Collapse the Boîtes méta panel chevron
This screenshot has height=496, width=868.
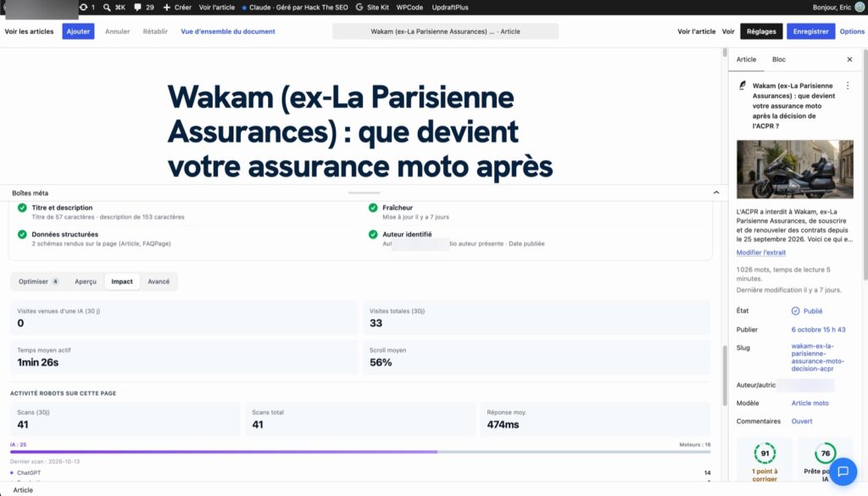716,192
